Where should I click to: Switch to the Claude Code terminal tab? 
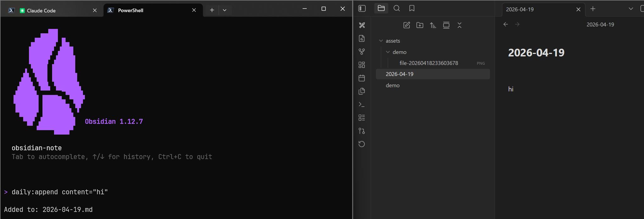pyautogui.click(x=41, y=10)
